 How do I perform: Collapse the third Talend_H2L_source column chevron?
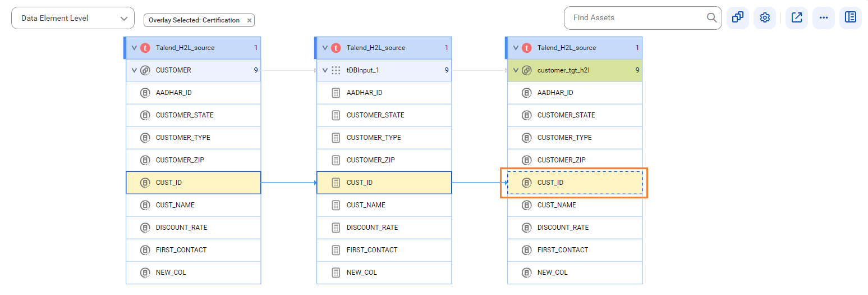tap(516, 48)
